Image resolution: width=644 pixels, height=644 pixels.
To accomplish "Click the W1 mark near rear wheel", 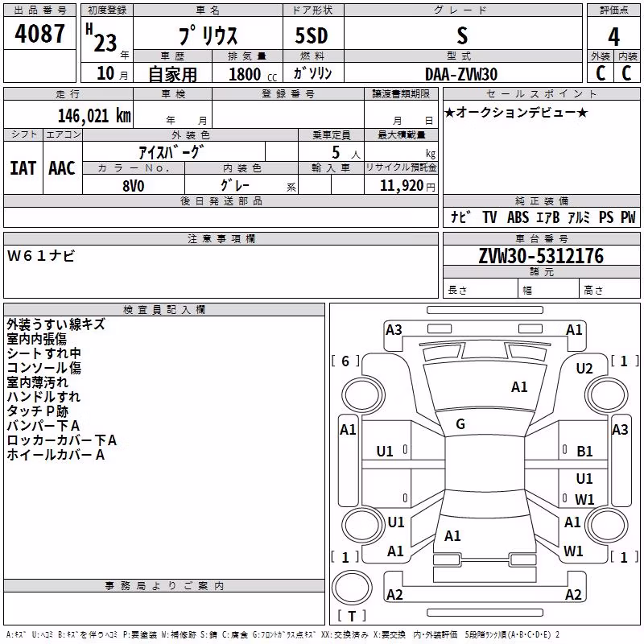I will coord(573,551).
